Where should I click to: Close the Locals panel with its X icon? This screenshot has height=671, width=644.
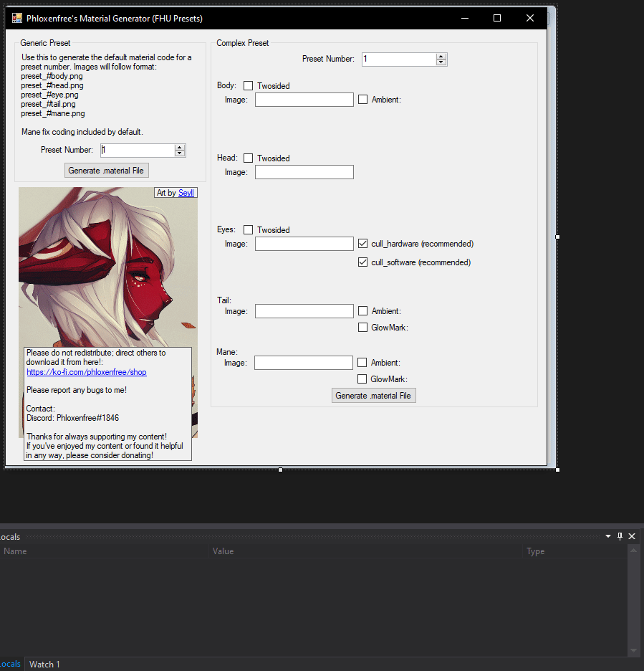pos(632,536)
